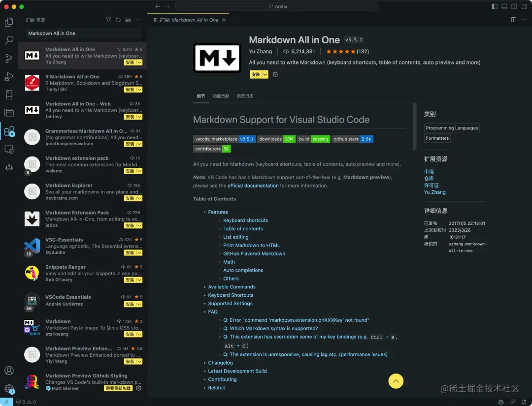The height and width of the screenshot is (406, 532).
Task: Open errors and warnings in status bar
Action: [26, 402]
